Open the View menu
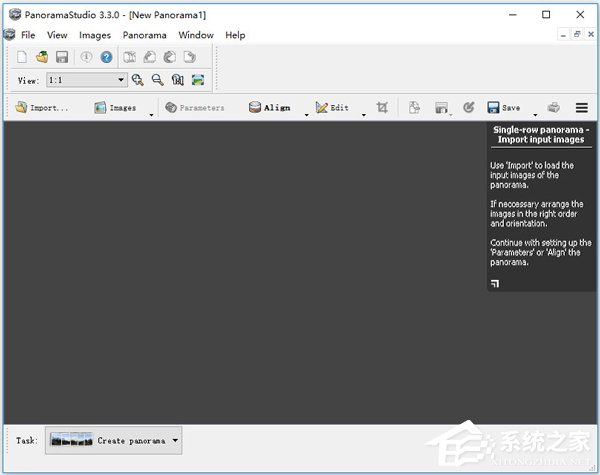600x475 pixels. click(x=57, y=35)
